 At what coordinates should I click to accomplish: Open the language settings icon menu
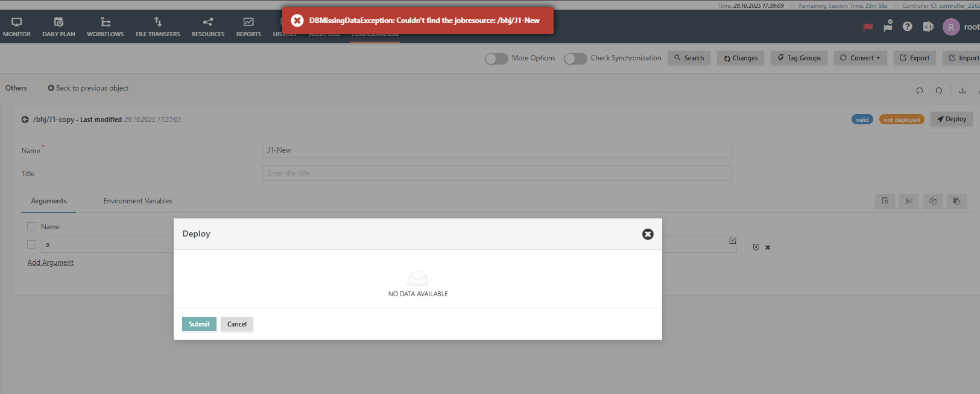(928, 27)
